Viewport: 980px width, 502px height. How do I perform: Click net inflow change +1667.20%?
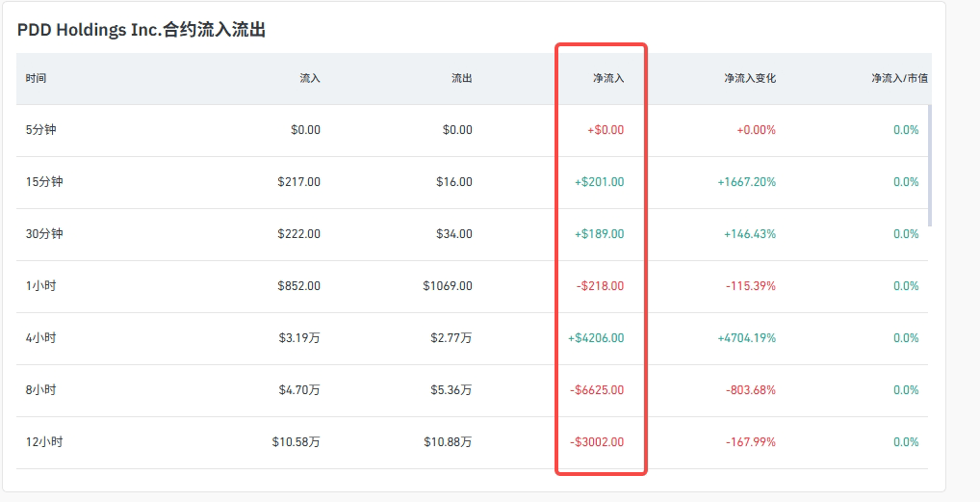click(747, 181)
